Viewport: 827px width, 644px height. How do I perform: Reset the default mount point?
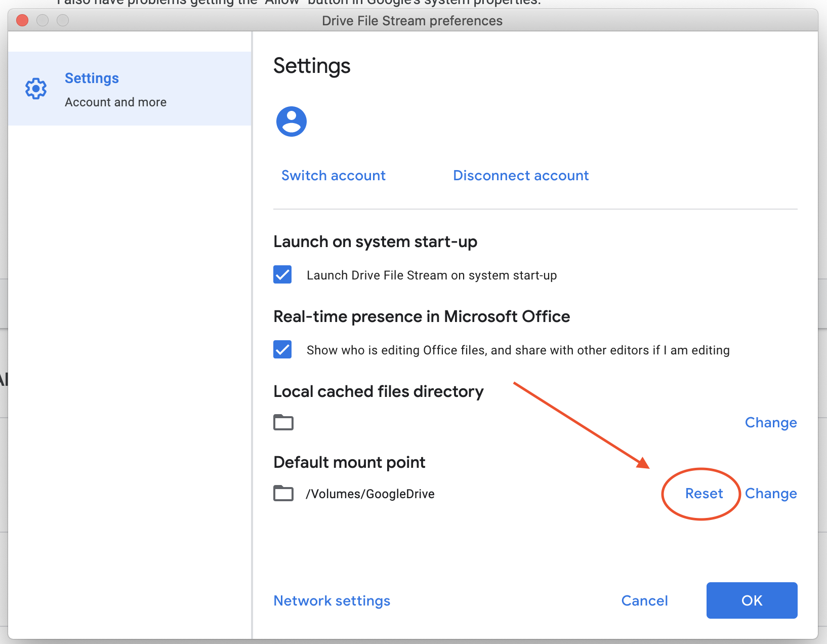point(704,493)
